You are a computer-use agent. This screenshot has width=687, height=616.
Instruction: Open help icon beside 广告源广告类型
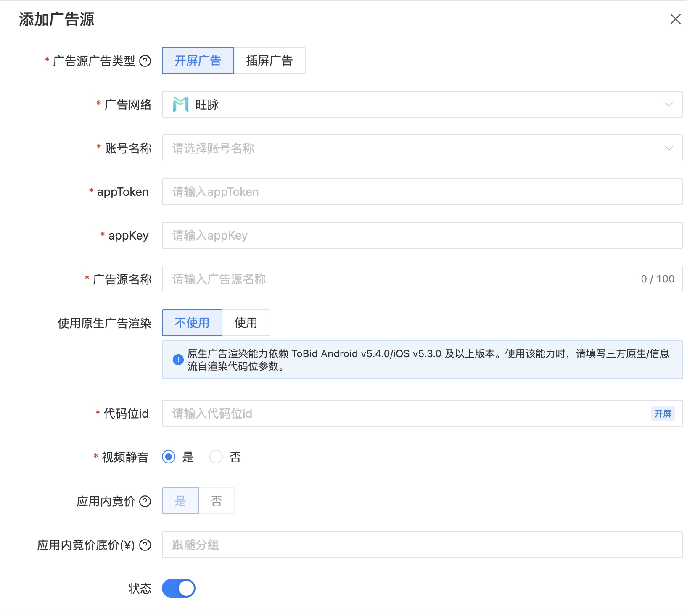click(x=145, y=61)
